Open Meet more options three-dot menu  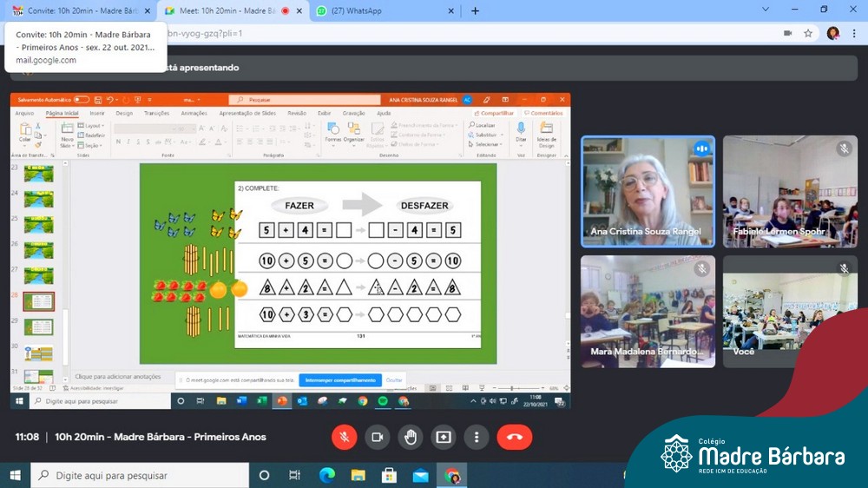[477, 437]
